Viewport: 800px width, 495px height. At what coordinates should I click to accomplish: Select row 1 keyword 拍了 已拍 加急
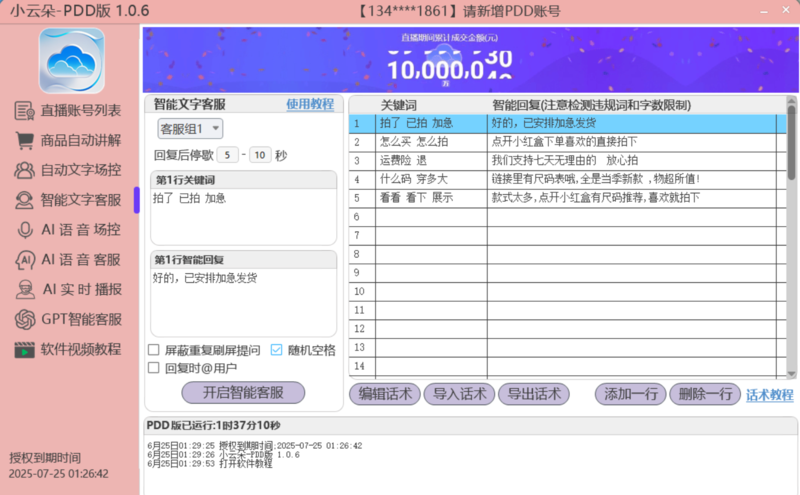(x=431, y=123)
